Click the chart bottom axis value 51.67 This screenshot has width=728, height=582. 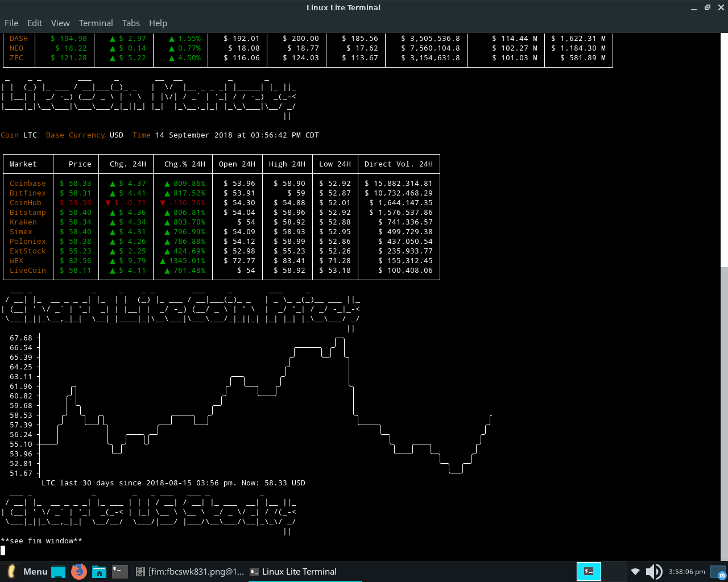(21, 473)
